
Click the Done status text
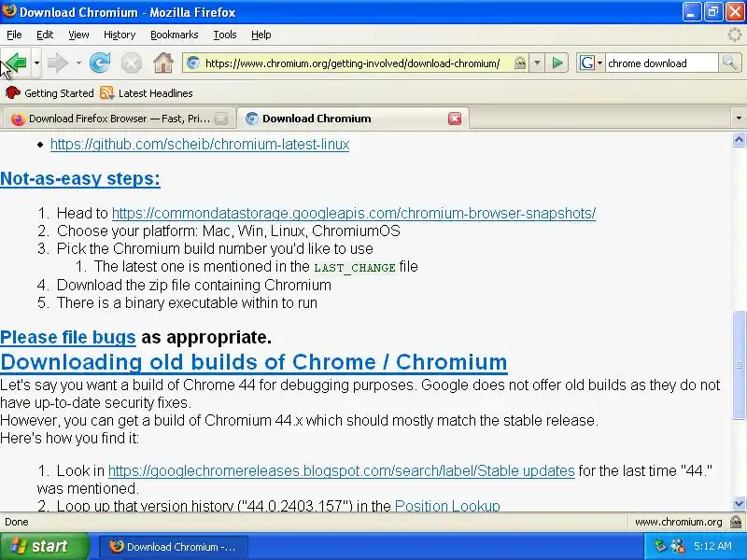click(17, 522)
